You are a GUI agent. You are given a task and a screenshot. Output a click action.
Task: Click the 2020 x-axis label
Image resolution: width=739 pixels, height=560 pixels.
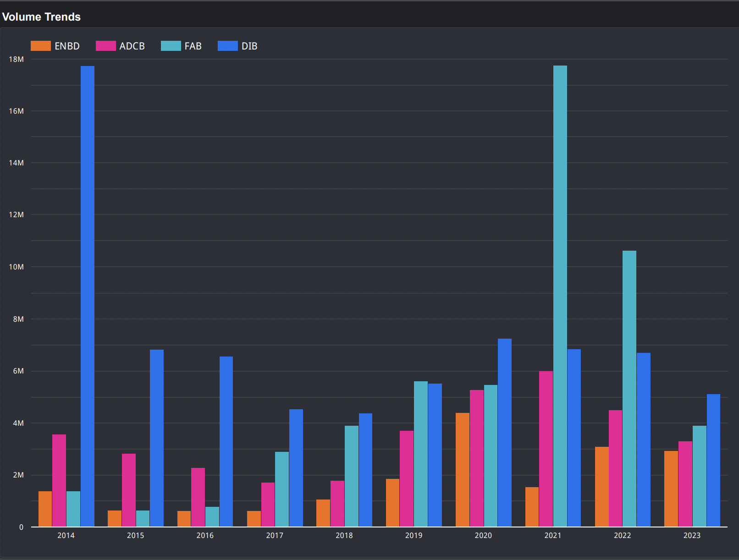[x=483, y=535]
